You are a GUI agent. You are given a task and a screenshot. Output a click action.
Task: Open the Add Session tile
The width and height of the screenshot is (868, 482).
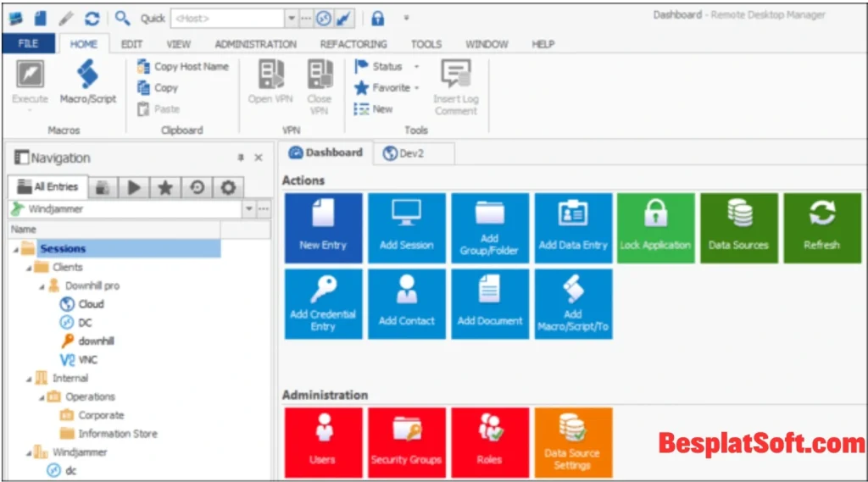[406, 228]
